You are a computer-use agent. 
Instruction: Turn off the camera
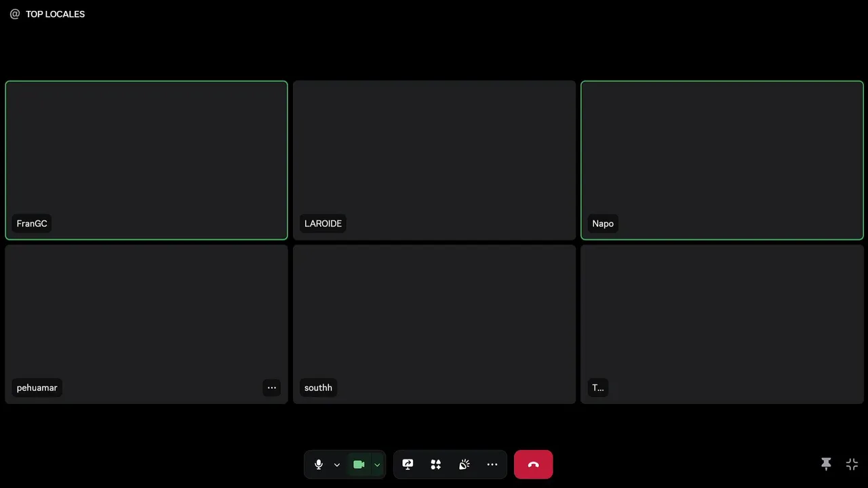(359, 465)
